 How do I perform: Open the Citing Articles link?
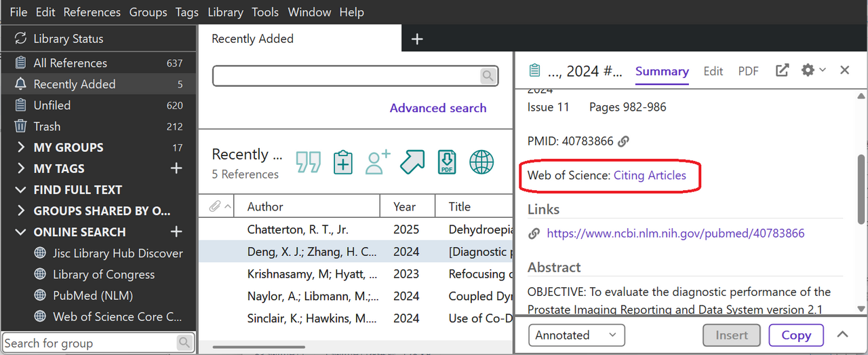click(x=650, y=175)
